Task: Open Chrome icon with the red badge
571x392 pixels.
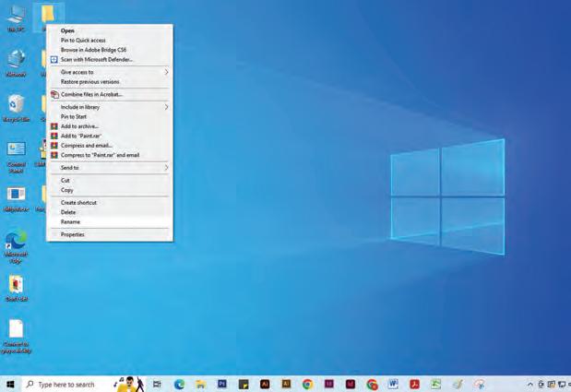Action: click(372, 384)
